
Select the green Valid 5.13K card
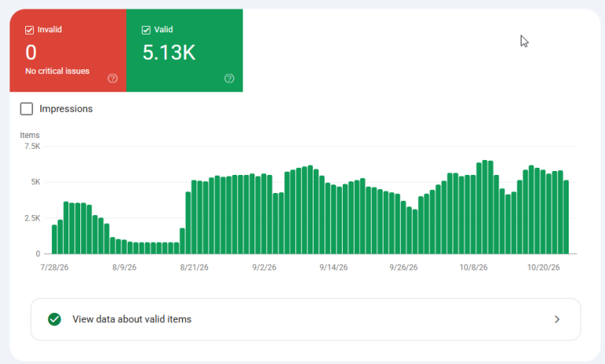click(184, 50)
